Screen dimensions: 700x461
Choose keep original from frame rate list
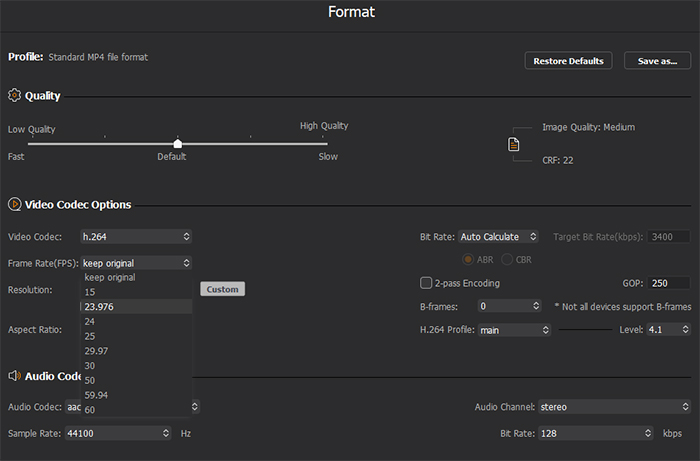click(136, 277)
